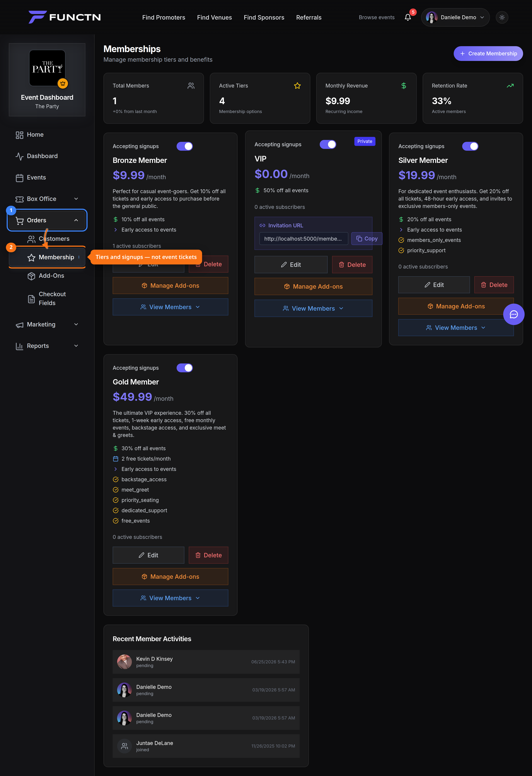Click the Membership star icon in sidebar

pos(31,257)
